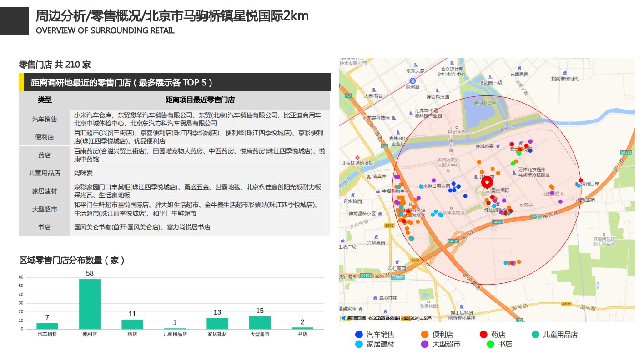Click the 通明湖公园 label on the map

coord(485,103)
